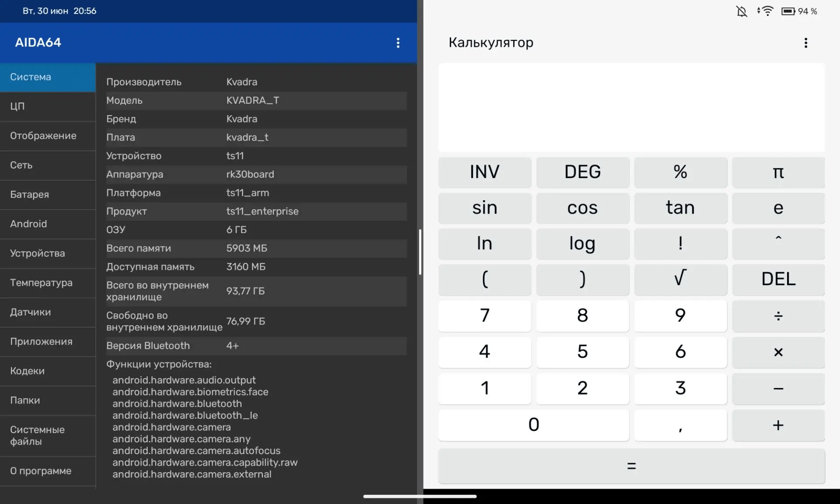This screenshot has width=840, height=504.
Task: Open the Сеть section
Action: (48, 165)
